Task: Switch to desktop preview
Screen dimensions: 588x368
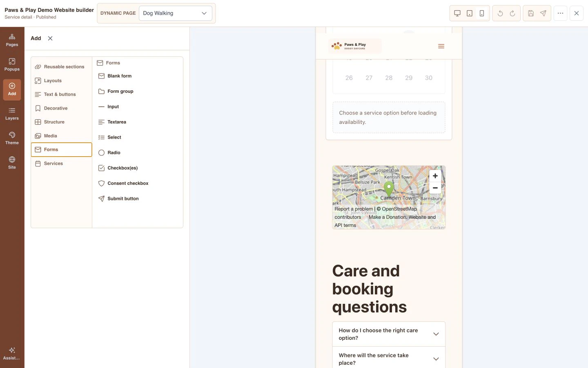Action: click(457, 13)
